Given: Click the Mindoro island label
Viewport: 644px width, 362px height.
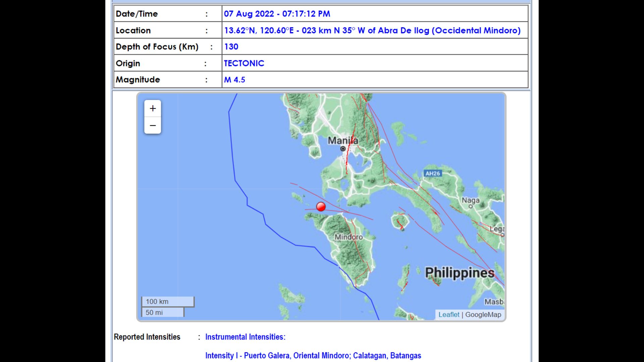Looking at the screenshot, I should click(x=349, y=237).
